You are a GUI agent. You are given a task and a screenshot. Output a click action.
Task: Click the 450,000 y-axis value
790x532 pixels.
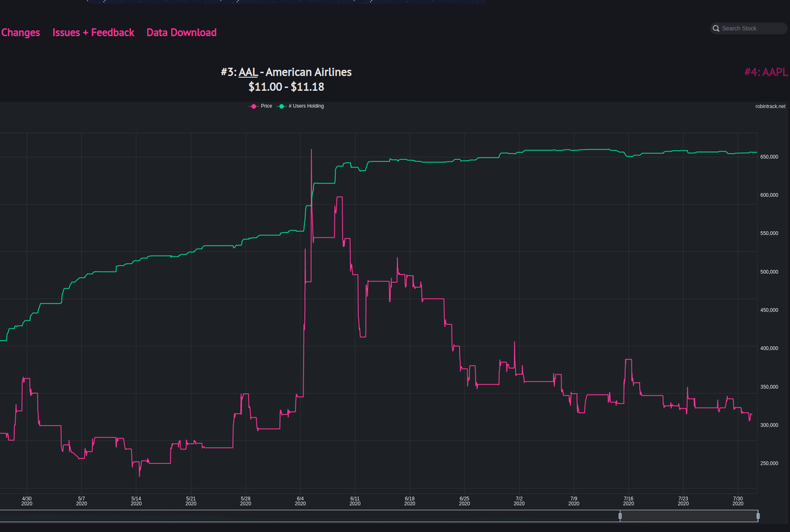click(x=769, y=310)
